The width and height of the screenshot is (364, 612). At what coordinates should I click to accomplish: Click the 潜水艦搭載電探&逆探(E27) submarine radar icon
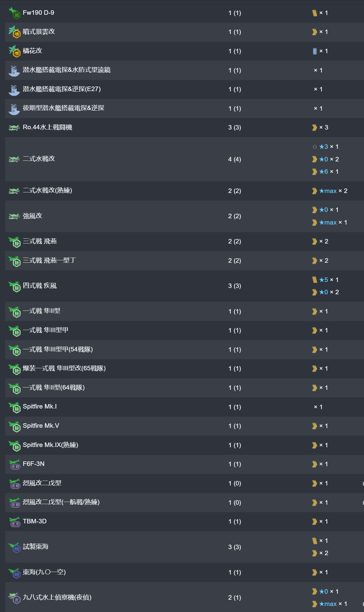pyautogui.click(x=14, y=90)
